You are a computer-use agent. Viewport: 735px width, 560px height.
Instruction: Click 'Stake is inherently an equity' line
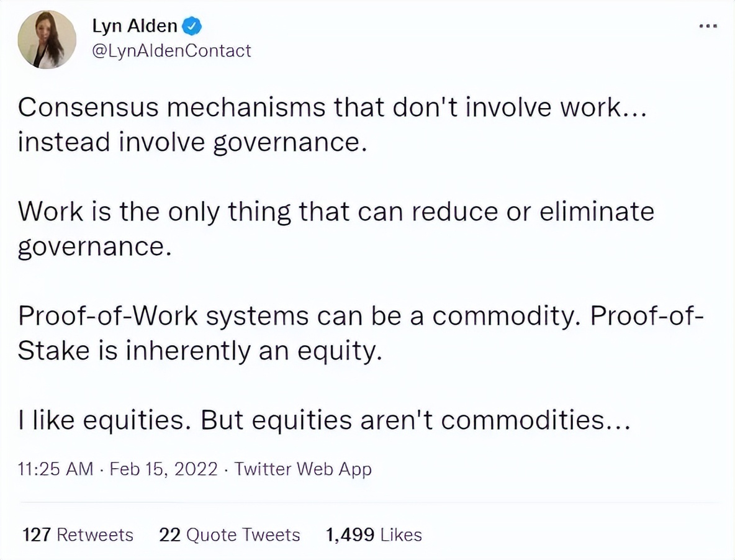pos(200,351)
